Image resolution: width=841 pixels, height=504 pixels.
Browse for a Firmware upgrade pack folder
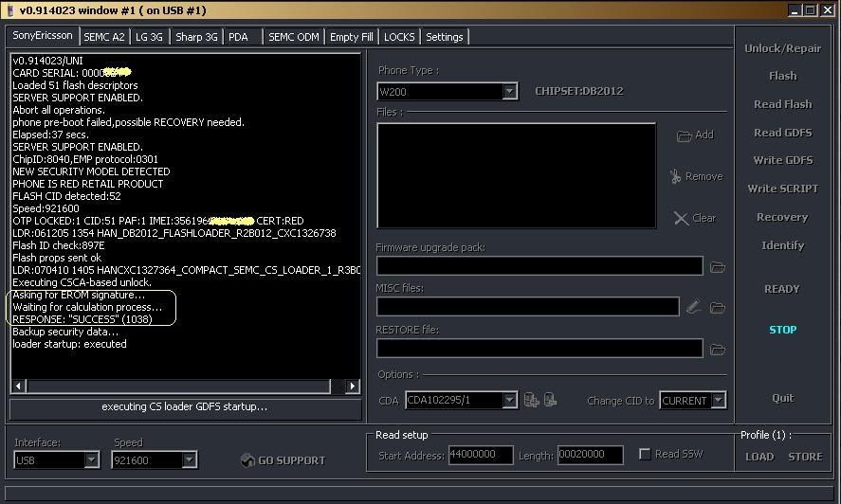717,266
